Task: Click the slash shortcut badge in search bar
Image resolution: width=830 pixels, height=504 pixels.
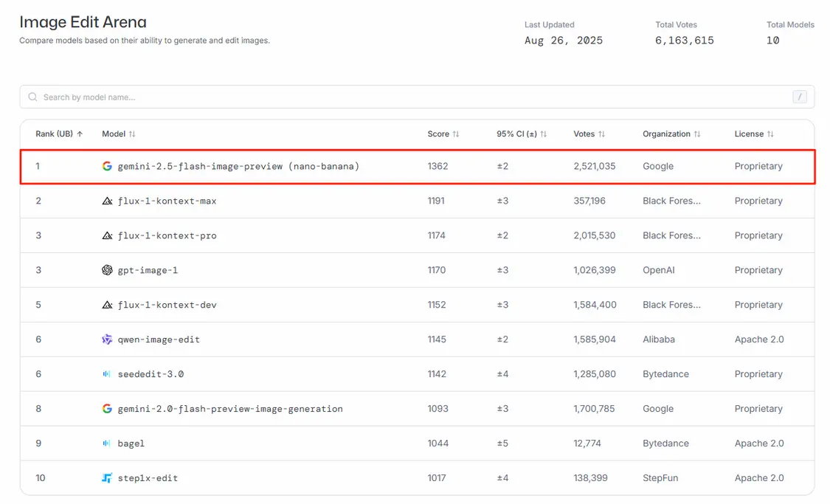Action: [x=799, y=97]
